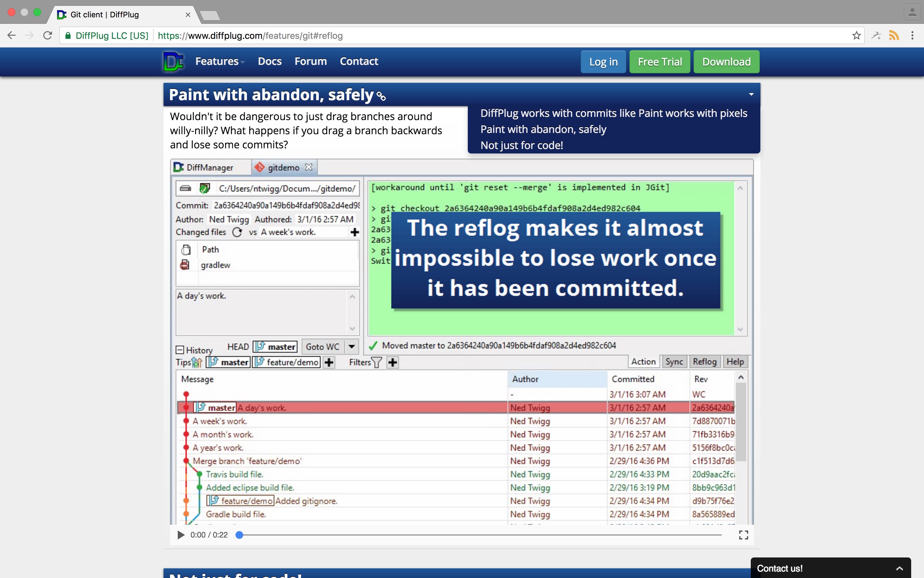Click the feature/demo tip branch tag
Screen dimensions: 924x578
pyautogui.click(x=286, y=362)
